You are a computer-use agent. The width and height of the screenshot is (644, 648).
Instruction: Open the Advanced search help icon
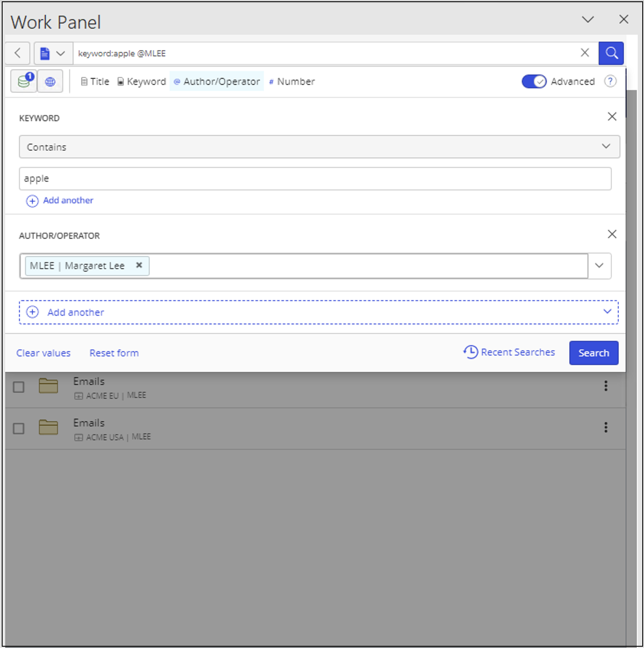[x=610, y=81]
